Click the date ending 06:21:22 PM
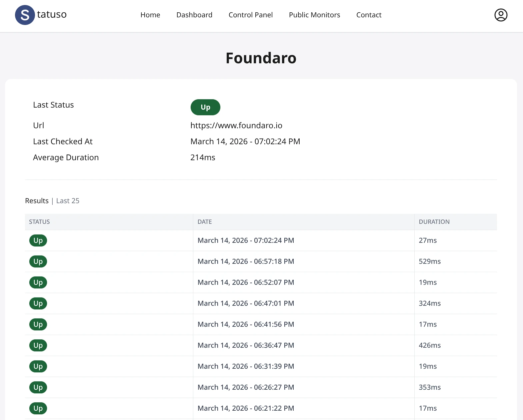Screen dimensions: 523x420 (x=246, y=408)
